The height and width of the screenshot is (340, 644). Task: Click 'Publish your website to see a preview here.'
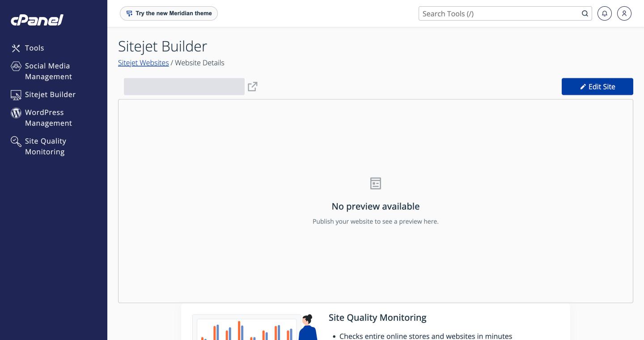click(376, 221)
